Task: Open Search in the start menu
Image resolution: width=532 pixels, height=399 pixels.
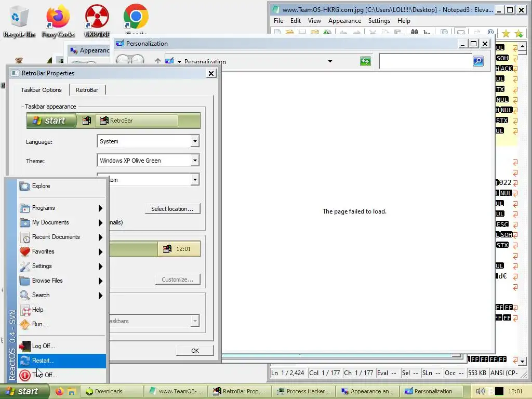Action: coord(62,296)
